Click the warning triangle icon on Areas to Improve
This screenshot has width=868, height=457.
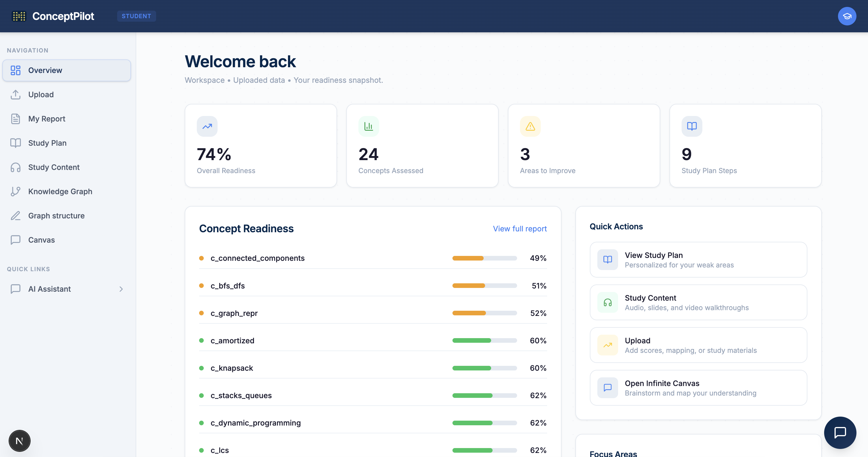pyautogui.click(x=530, y=126)
